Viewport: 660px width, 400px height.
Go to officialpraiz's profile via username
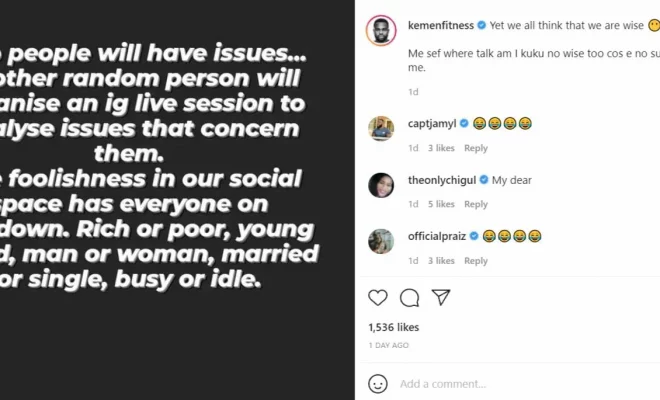point(439,237)
